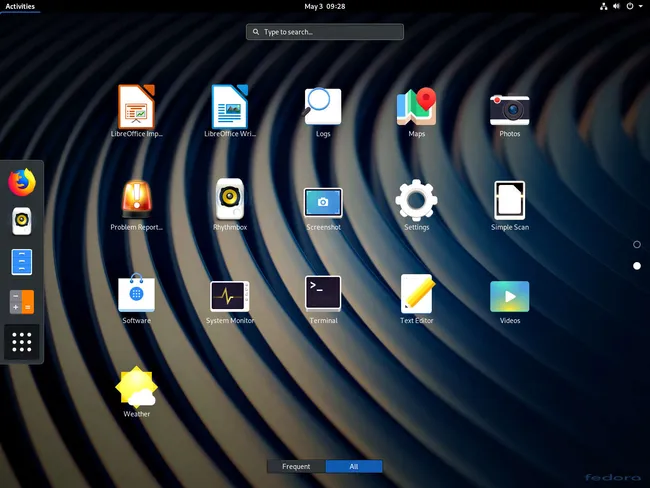Screen dimensions: 650x488
Task: Click the search magnifier icon
Action: click(x=256, y=32)
